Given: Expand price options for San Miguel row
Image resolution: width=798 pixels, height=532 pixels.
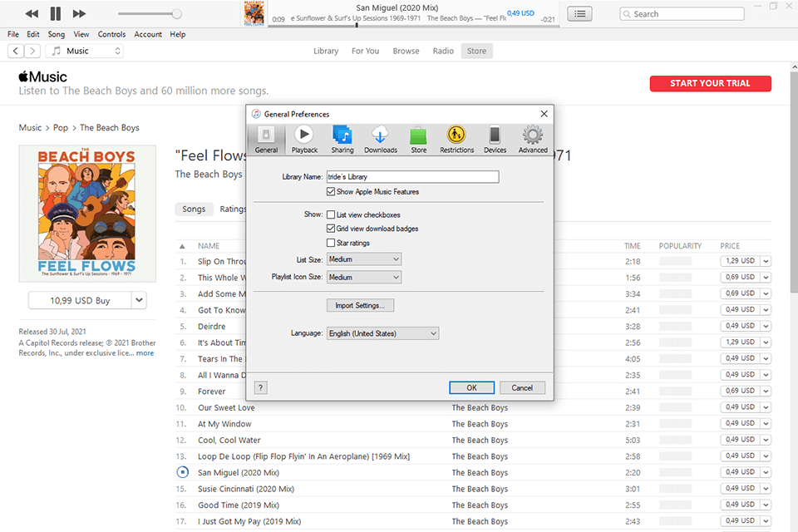Looking at the screenshot, I should click(766, 472).
